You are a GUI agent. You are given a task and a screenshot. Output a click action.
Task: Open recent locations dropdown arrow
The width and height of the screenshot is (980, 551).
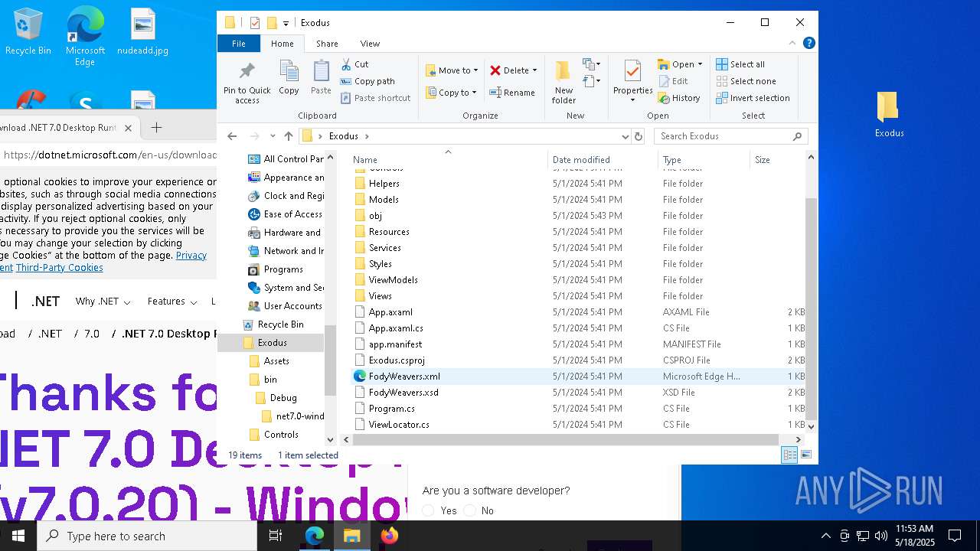[273, 136]
